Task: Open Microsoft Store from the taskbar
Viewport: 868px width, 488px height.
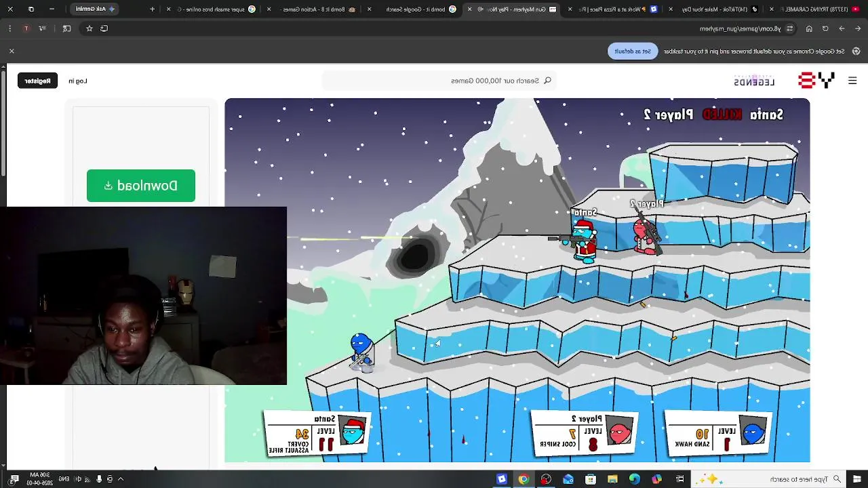Action: 590,479
